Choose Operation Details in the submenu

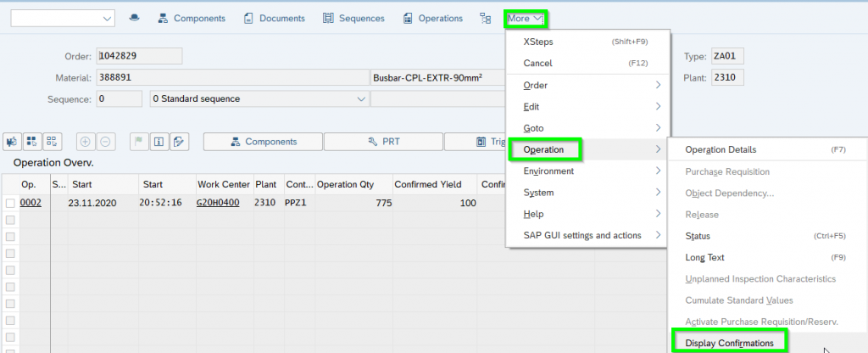[x=721, y=149]
